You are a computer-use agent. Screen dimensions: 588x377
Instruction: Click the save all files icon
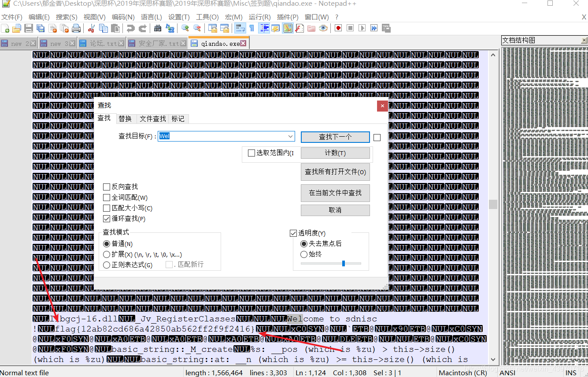coord(41,28)
